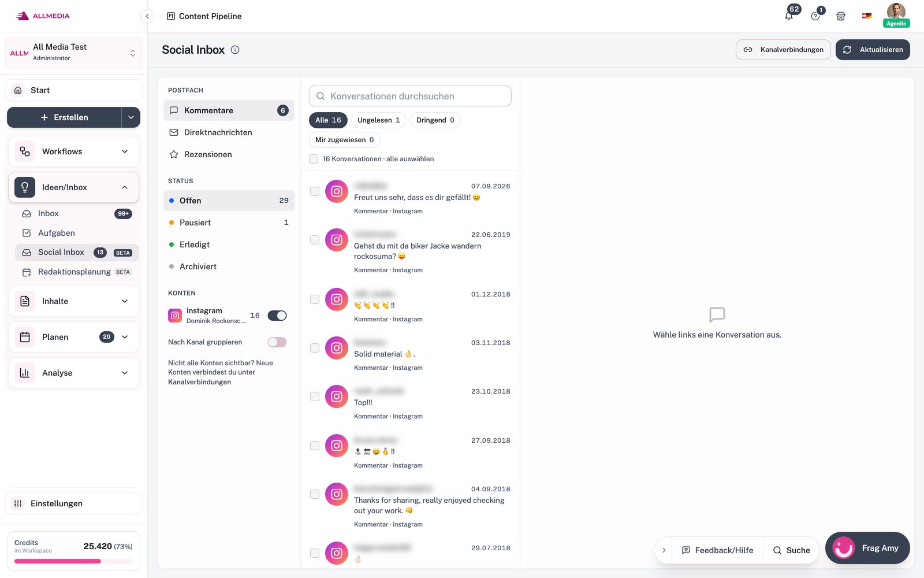Click the Frag Amy assistant avatar
Image resolution: width=924 pixels, height=578 pixels.
[844, 548]
